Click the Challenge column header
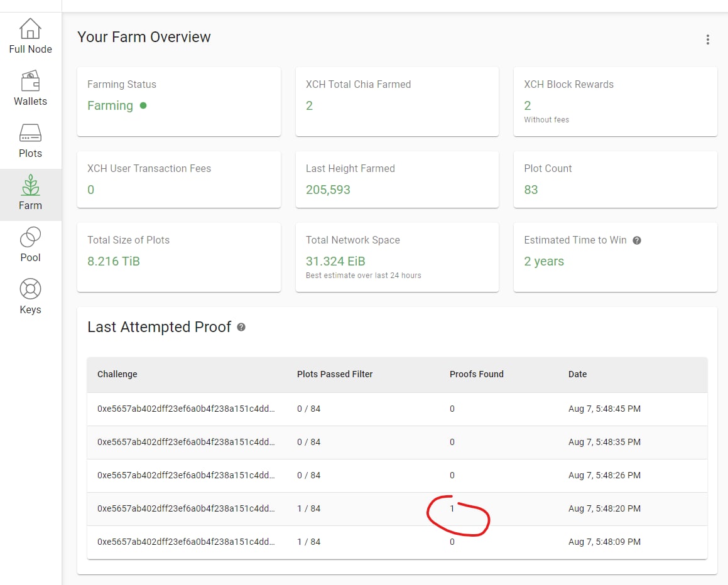The height and width of the screenshot is (585, 728). pos(117,374)
